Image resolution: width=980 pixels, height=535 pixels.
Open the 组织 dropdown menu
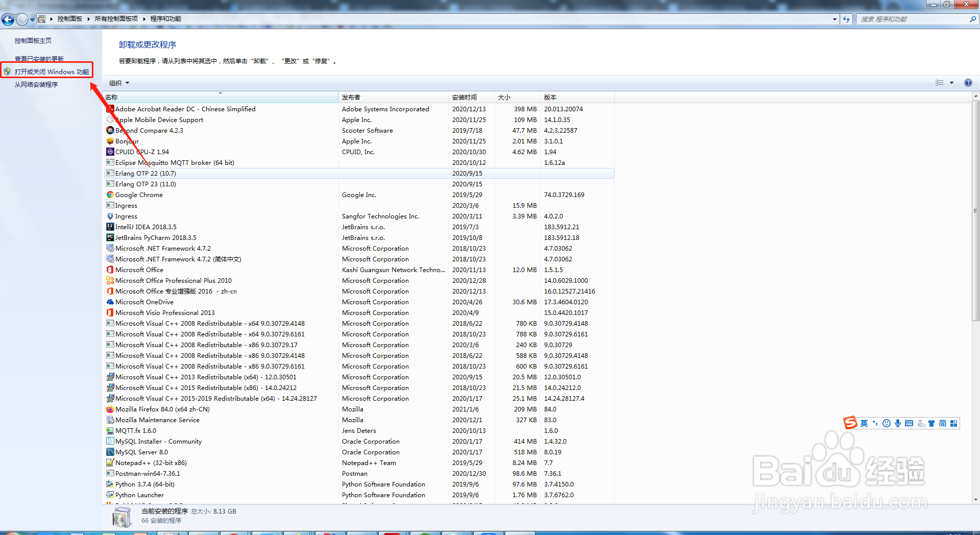point(119,83)
